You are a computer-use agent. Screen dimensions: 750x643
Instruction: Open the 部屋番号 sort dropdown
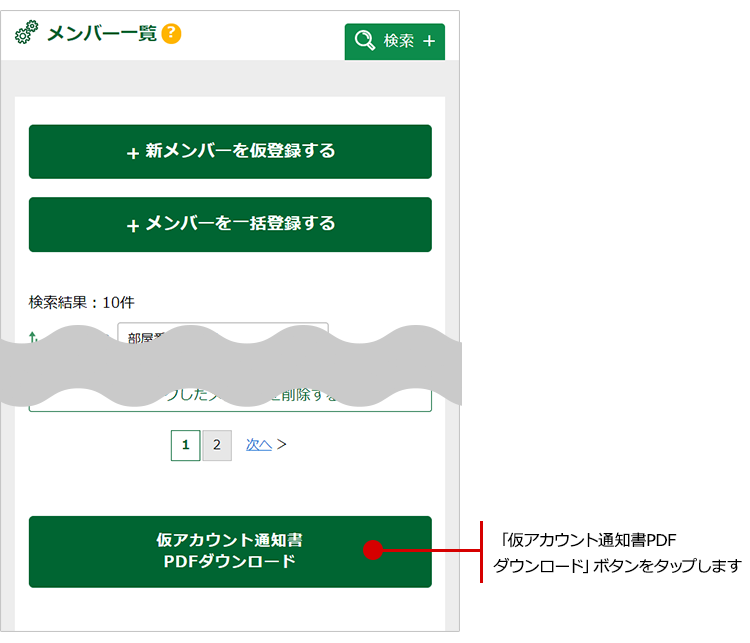[x=222, y=334]
